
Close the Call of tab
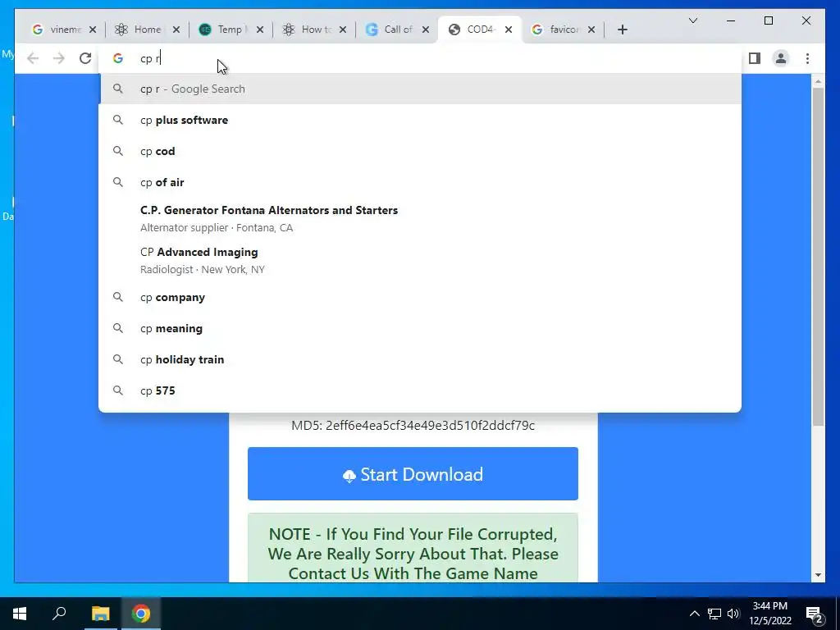426,30
